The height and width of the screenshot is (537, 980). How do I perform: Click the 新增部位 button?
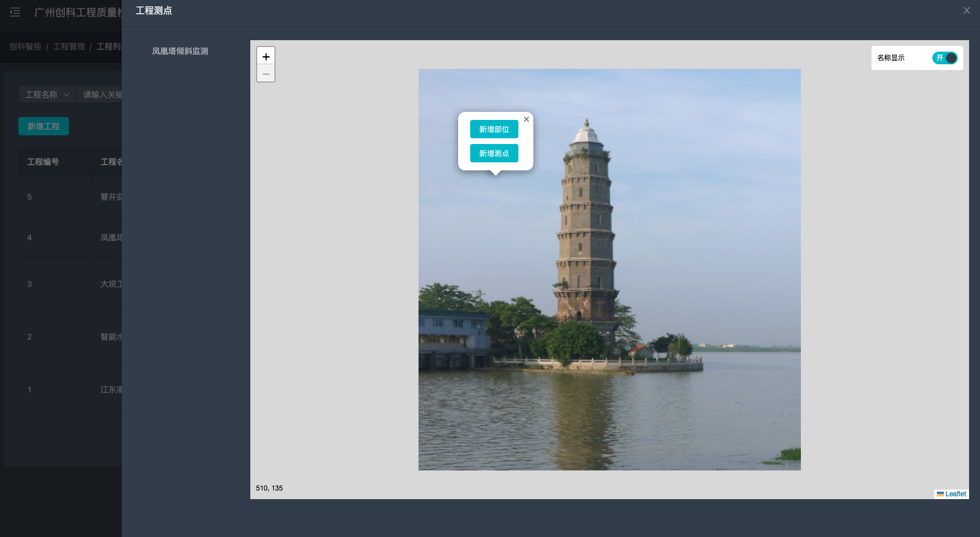point(494,129)
